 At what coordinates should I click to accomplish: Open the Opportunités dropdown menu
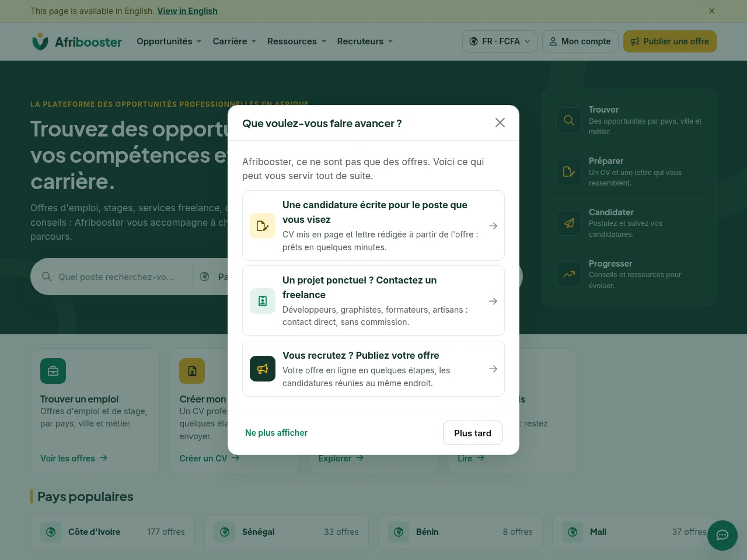169,41
